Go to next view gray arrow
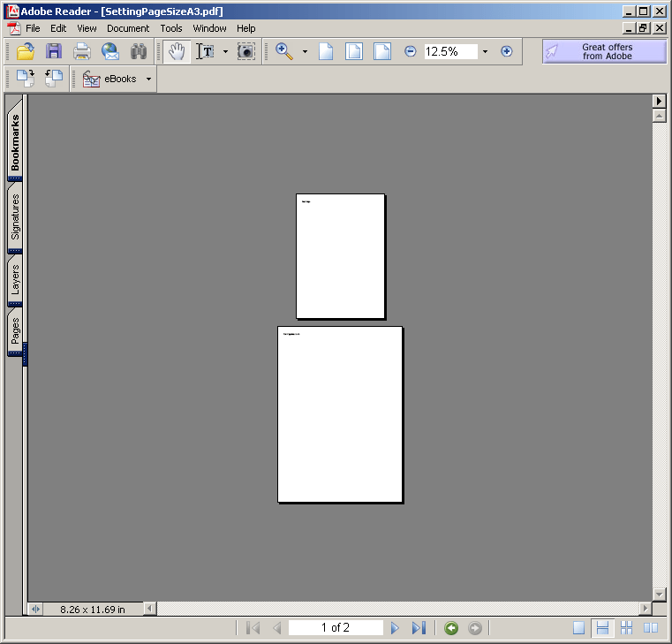The width and height of the screenshot is (672, 644). 475,628
